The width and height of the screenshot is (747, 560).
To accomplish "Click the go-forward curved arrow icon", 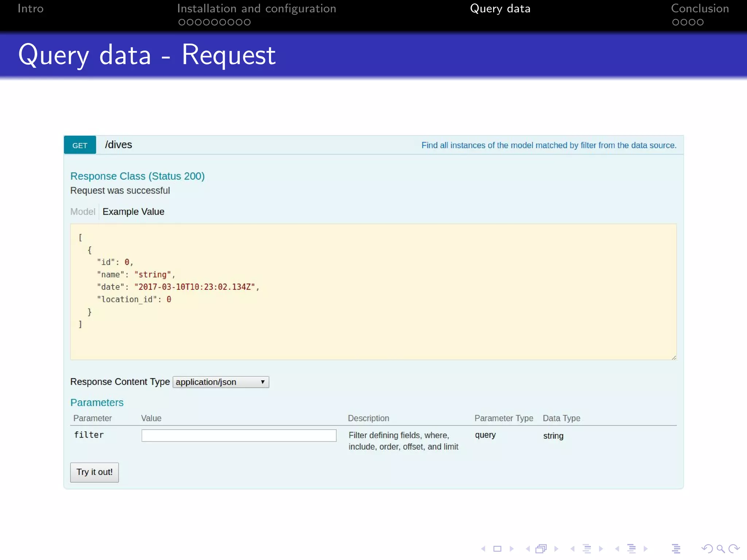I will pyautogui.click(x=734, y=549).
